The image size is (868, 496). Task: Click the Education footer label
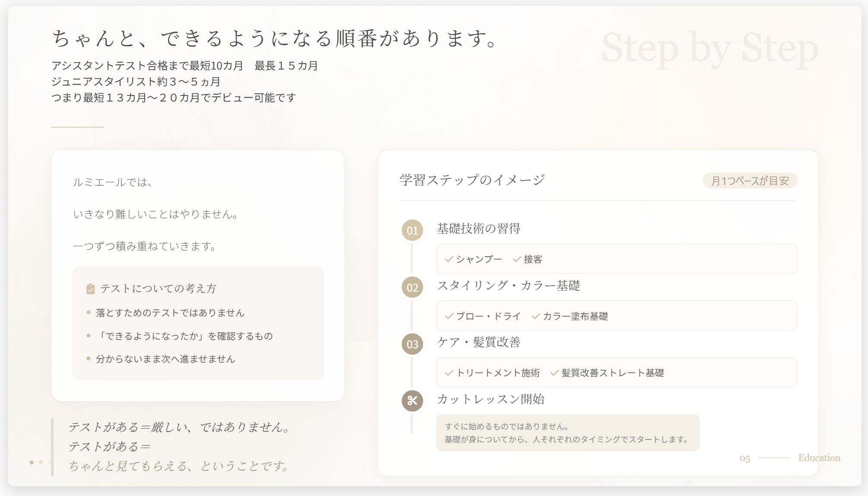click(x=819, y=458)
